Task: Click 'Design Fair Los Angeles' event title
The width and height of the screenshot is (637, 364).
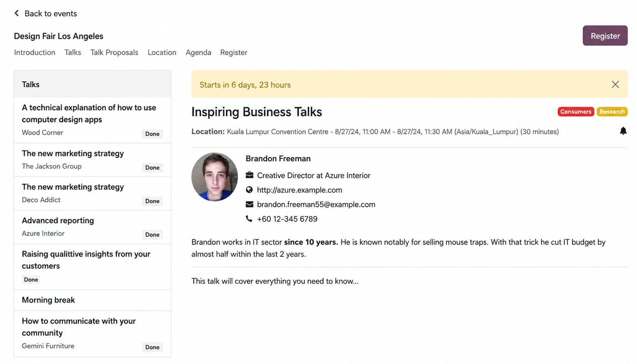Action: pos(59,36)
